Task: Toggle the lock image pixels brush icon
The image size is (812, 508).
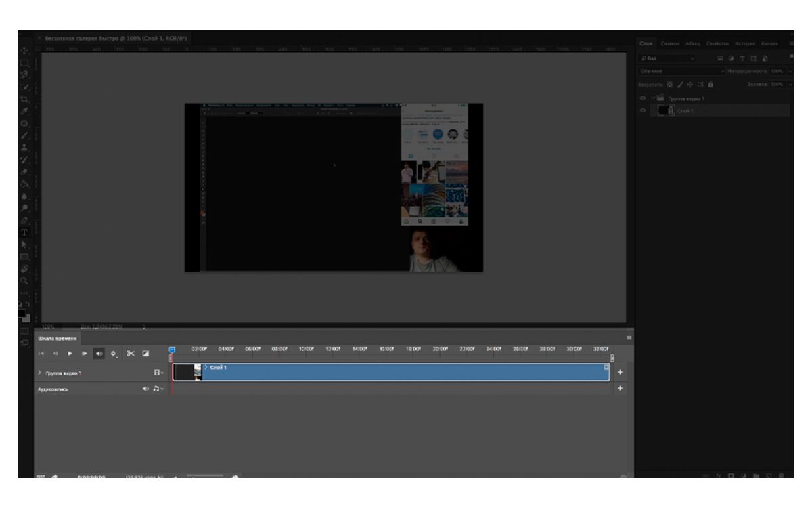Action: coord(680,85)
